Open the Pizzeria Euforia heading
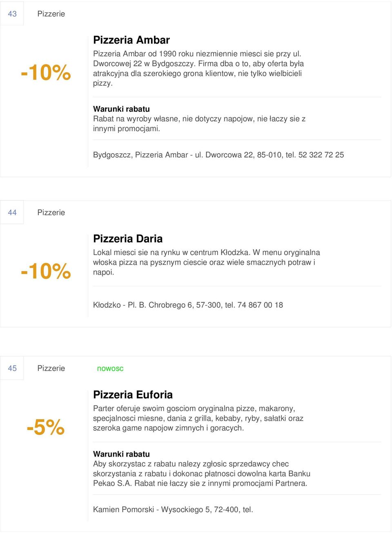Image resolution: width=392 pixels, height=533 pixels. 133,395
